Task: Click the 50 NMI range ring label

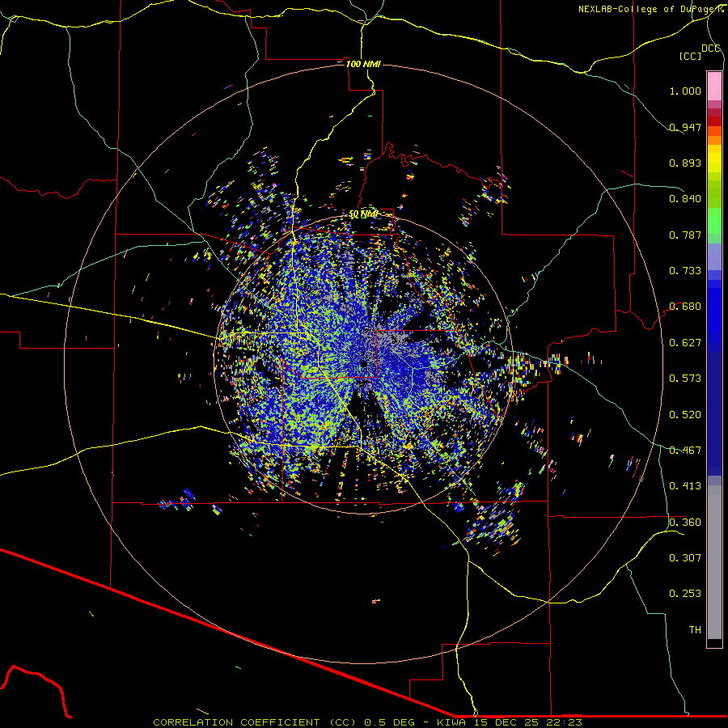Action: click(x=363, y=214)
